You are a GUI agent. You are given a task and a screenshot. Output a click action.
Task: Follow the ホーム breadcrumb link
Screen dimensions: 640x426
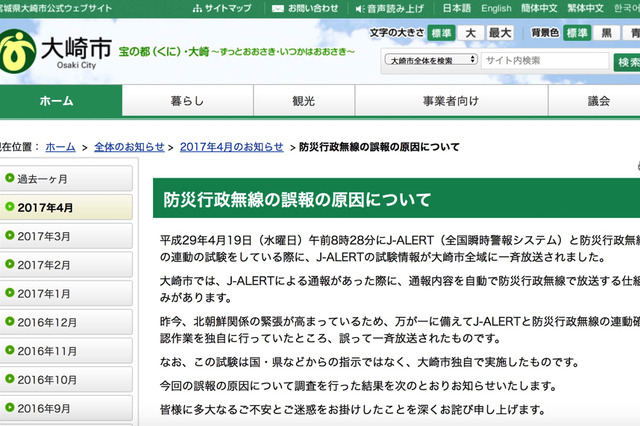[60, 147]
